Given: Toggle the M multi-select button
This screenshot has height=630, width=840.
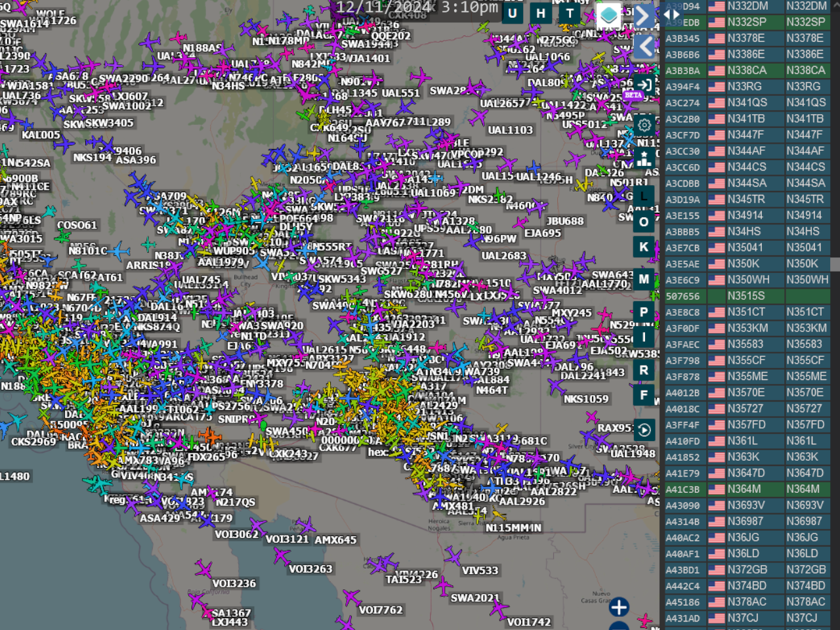Looking at the screenshot, I should [x=644, y=279].
